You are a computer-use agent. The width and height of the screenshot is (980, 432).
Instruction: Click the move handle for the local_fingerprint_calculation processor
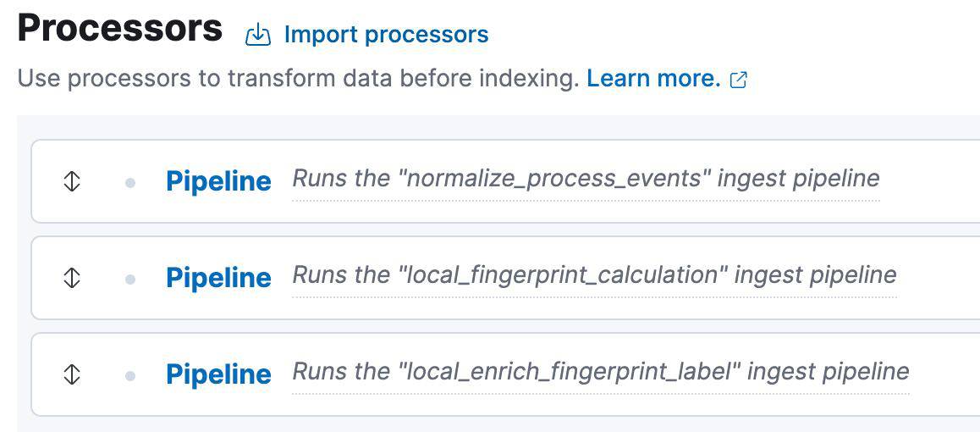72,277
